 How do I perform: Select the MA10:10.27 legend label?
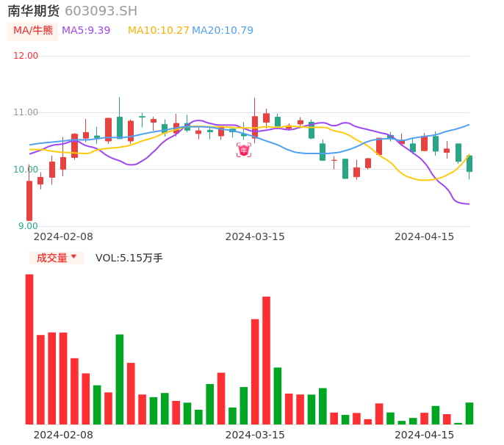[159, 31]
